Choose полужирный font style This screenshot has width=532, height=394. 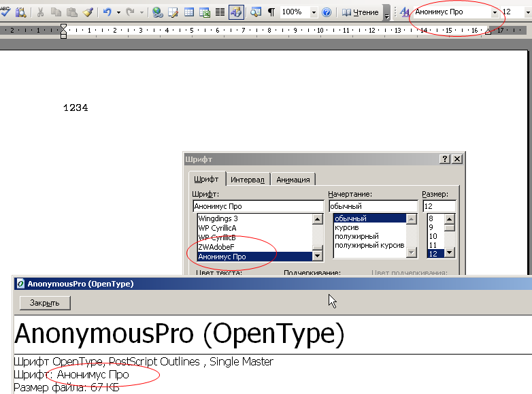370,236
